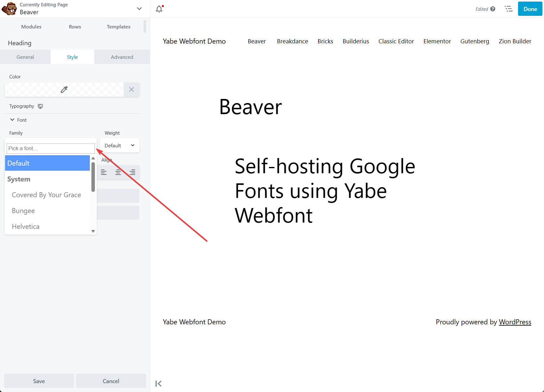Expand the Currently Editing Page chevron

click(x=139, y=9)
